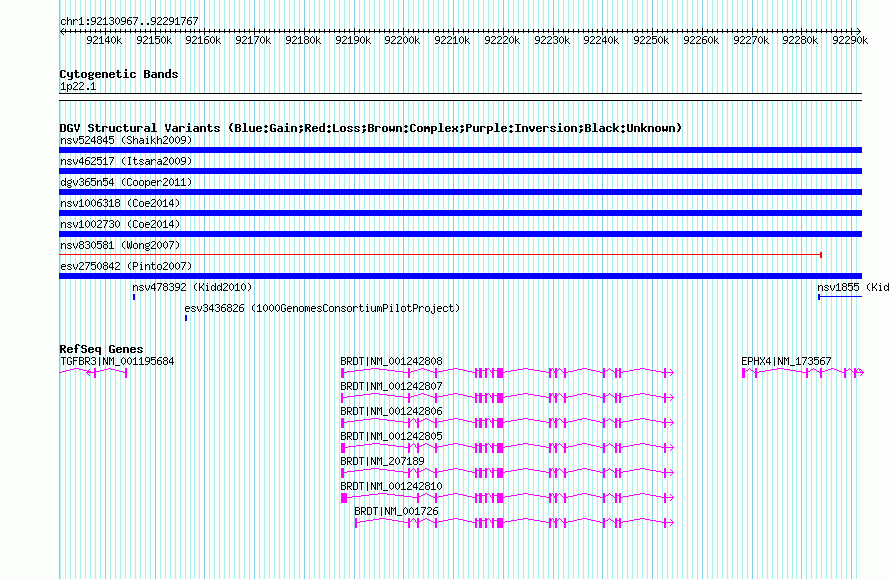The height and width of the screenshot is (579, 890).
Task: Select the nsv1002730 (Coe2014) label
Action: pyautogui.click(x=120, y=224)
